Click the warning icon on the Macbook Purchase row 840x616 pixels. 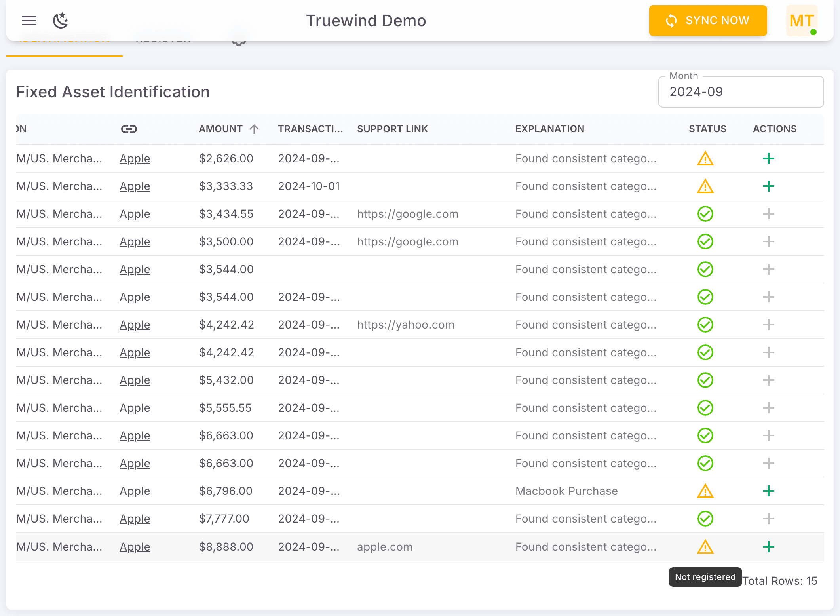coord(705,491)
